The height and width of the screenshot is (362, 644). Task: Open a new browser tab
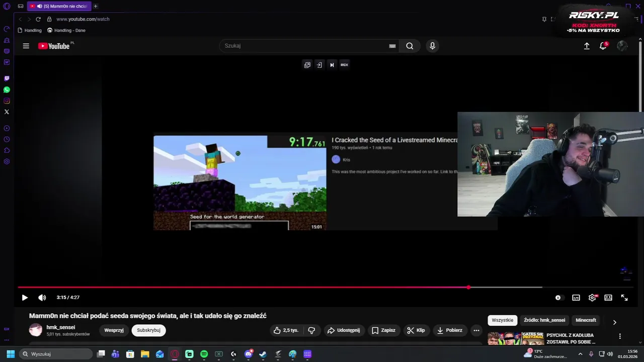point(96,6)
